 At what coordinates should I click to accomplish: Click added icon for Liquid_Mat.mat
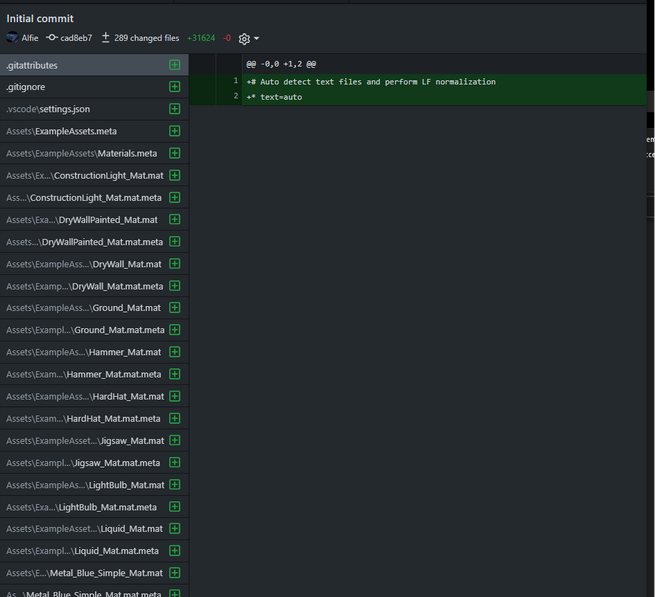tap(175, 528)
